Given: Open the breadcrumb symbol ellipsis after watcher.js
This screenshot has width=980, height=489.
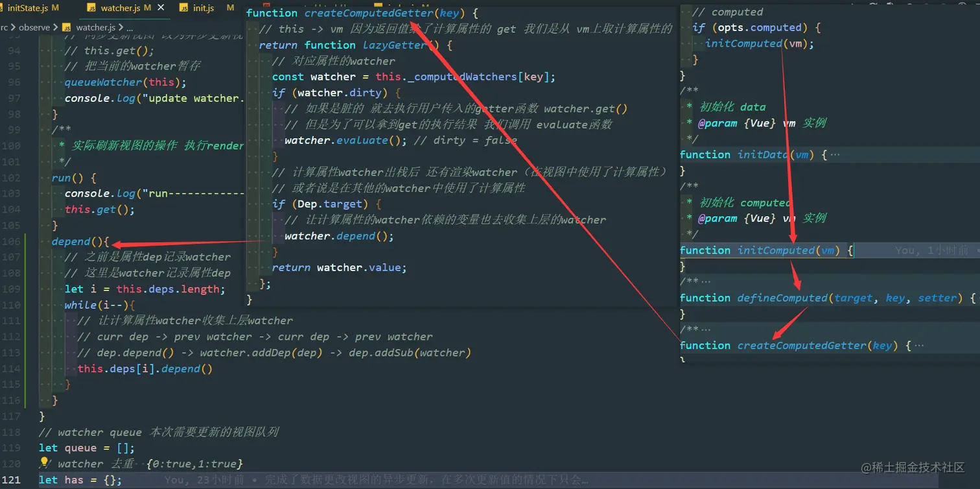Looking at the screenshot, I should (x=130, y=27).
